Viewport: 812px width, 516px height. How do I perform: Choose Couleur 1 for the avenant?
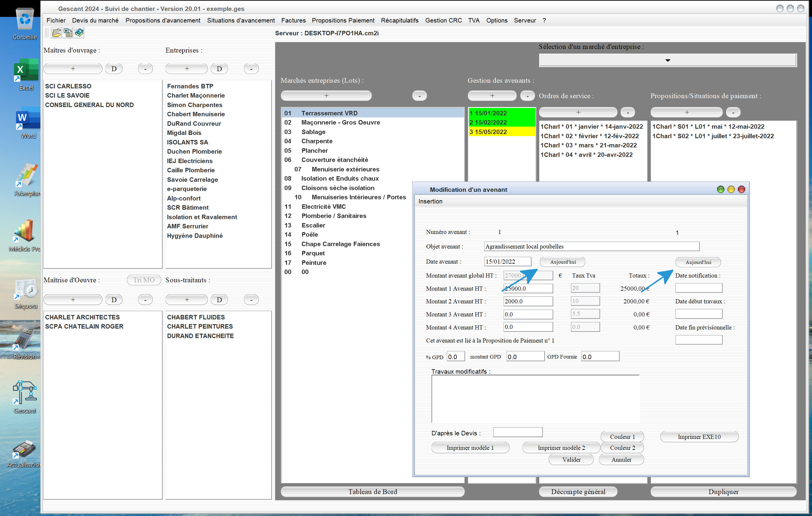(622, 437)
